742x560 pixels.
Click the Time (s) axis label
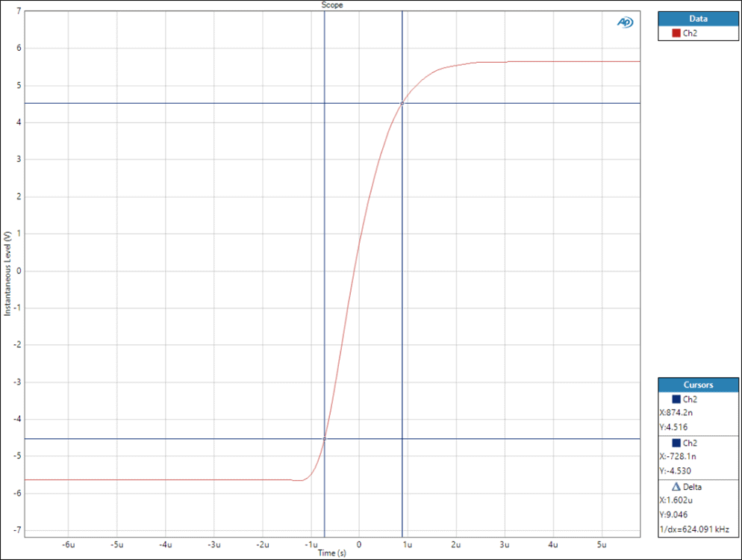[332, 553]
